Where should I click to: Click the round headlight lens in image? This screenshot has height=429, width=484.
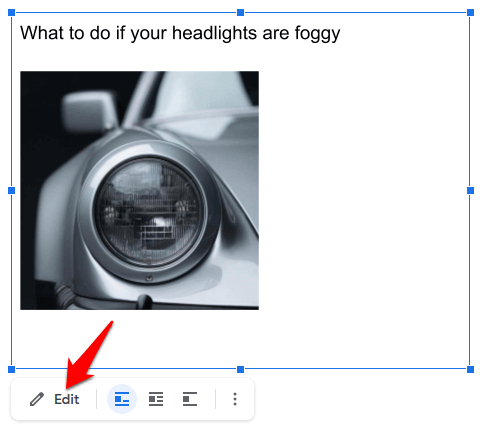(149, 212)
